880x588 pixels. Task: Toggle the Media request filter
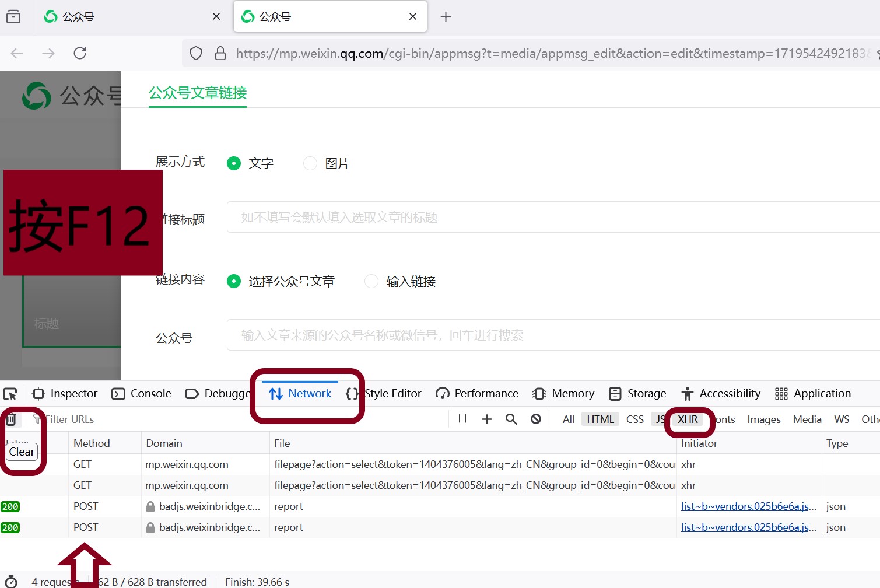click(x=807, y=419)
